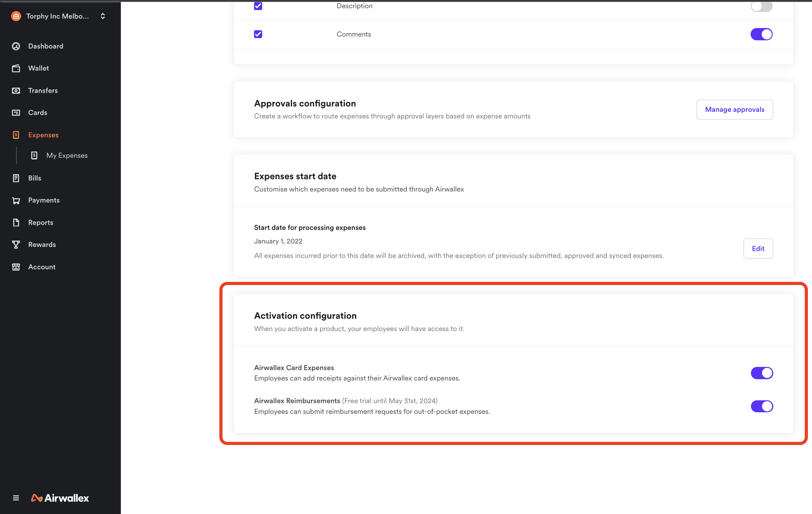Click the Wallet sidebar icon
Screen dimensions: 812x514
(x=17, y=68)
